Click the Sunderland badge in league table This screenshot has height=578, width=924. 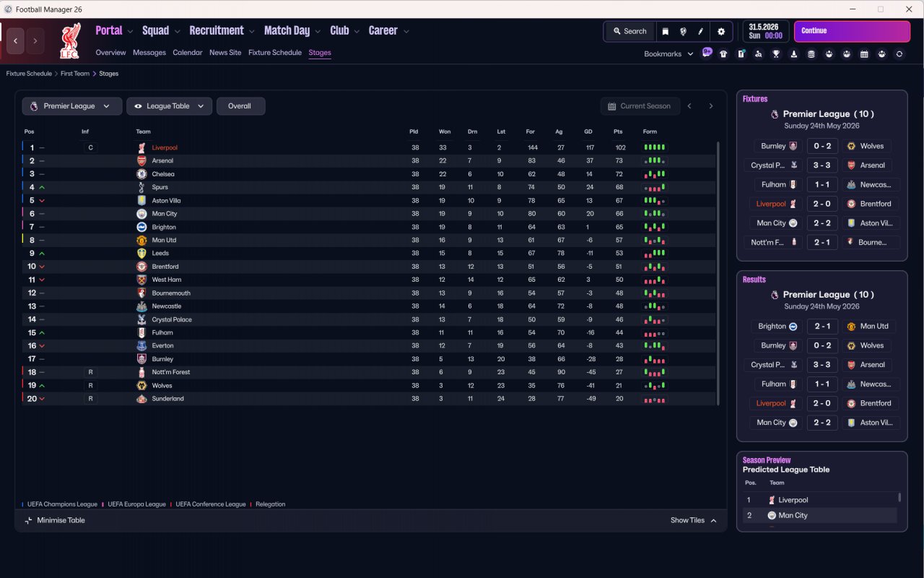pos(141,398)
